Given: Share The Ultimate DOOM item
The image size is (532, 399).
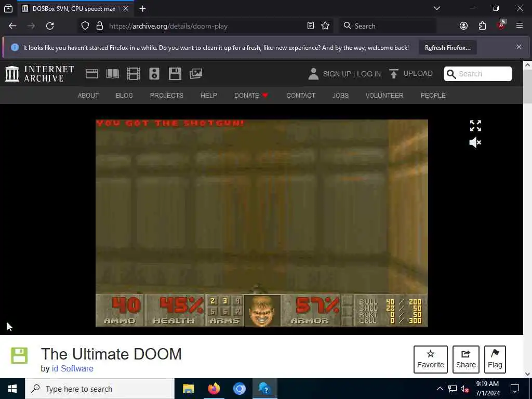Looking at the screenshot, I should point(466,360).
